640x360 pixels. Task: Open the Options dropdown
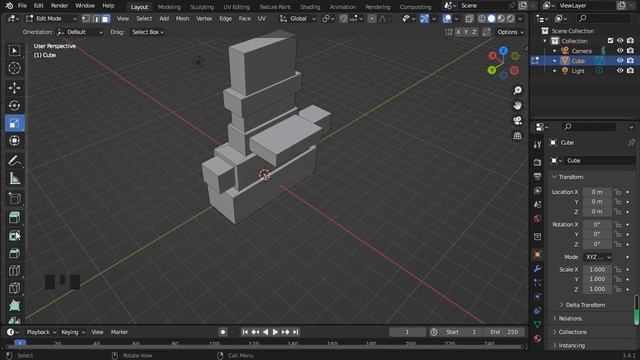pyautogui.click(x=510, y=32)
